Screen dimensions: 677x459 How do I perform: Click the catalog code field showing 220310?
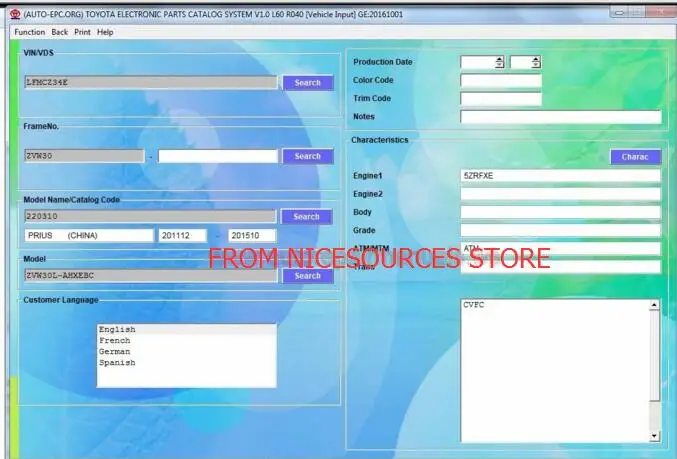(150, 216)
